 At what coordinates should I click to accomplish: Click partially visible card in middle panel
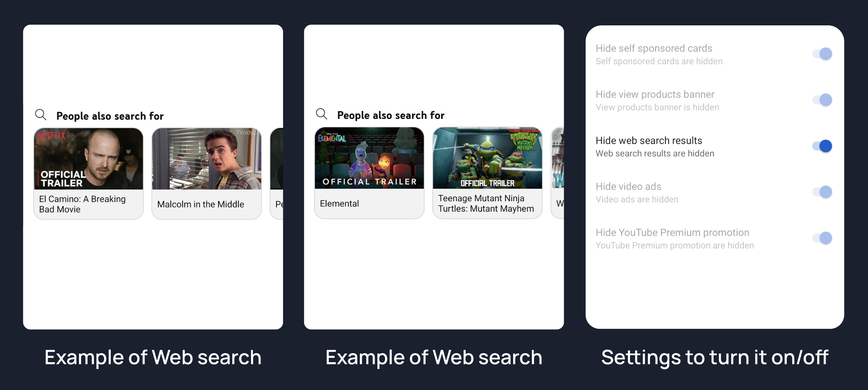pos(558,173)
